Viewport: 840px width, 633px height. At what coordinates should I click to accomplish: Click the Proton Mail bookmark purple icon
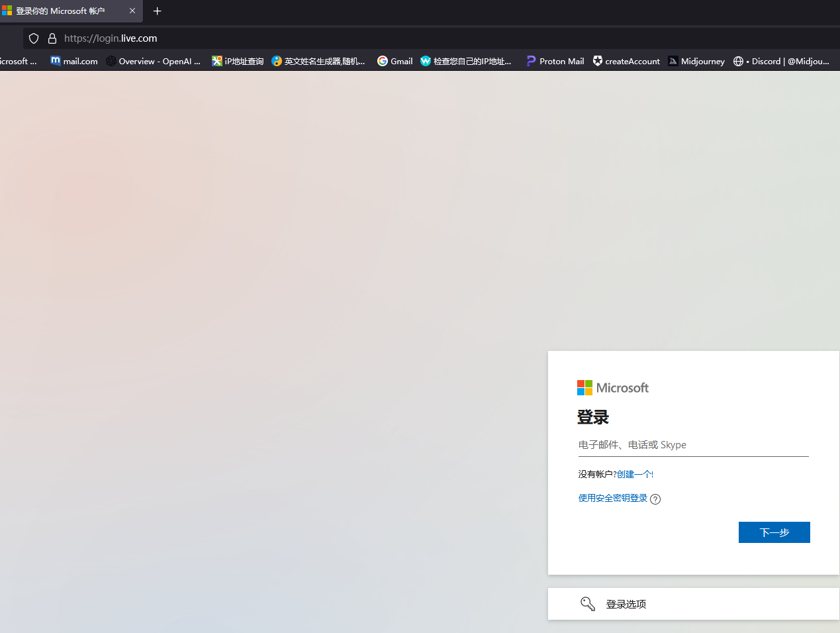[531, 61]
